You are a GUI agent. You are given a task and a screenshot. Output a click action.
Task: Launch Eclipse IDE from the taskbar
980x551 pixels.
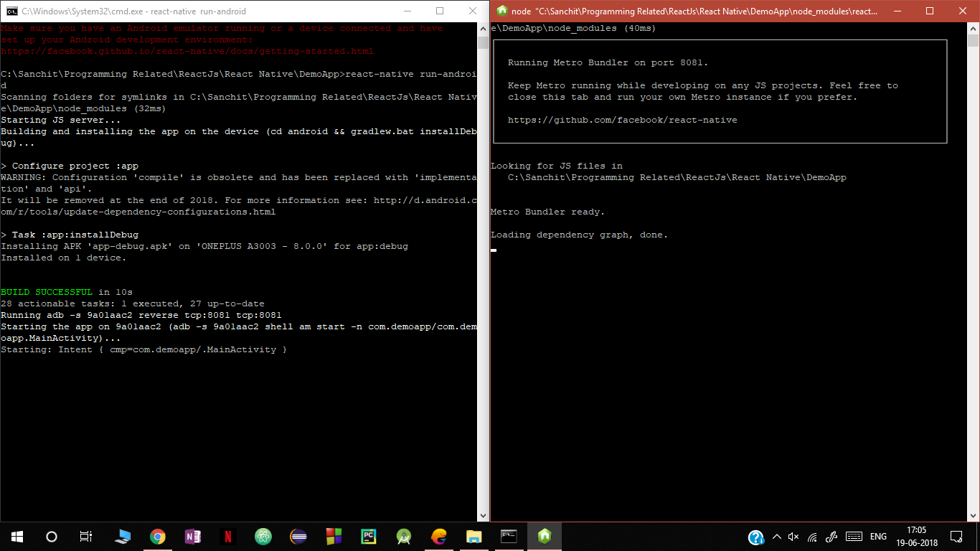coord(298,536)
